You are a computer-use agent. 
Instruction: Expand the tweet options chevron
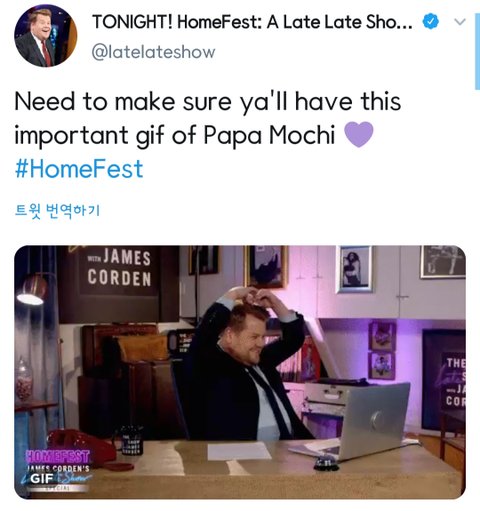[460, 22]
